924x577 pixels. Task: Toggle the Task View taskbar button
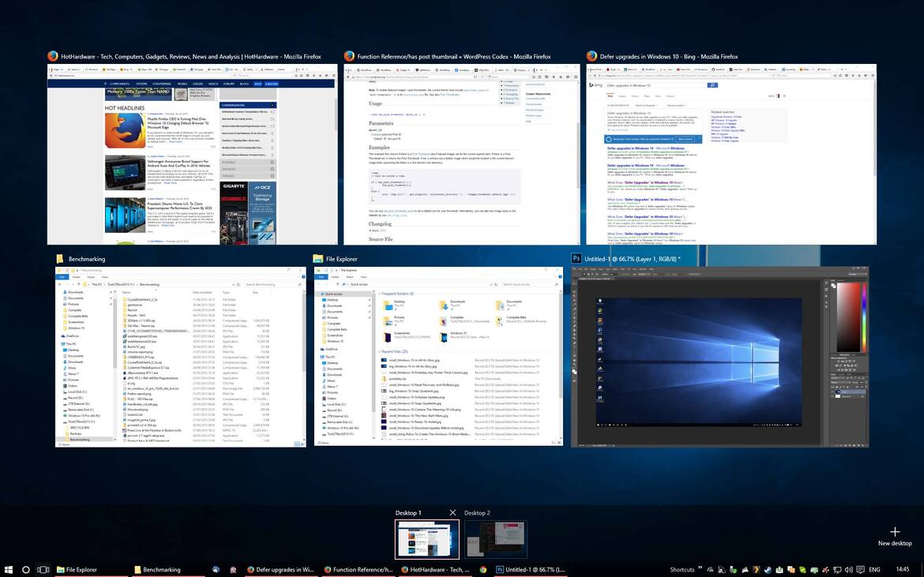click(x=43, y=569)
